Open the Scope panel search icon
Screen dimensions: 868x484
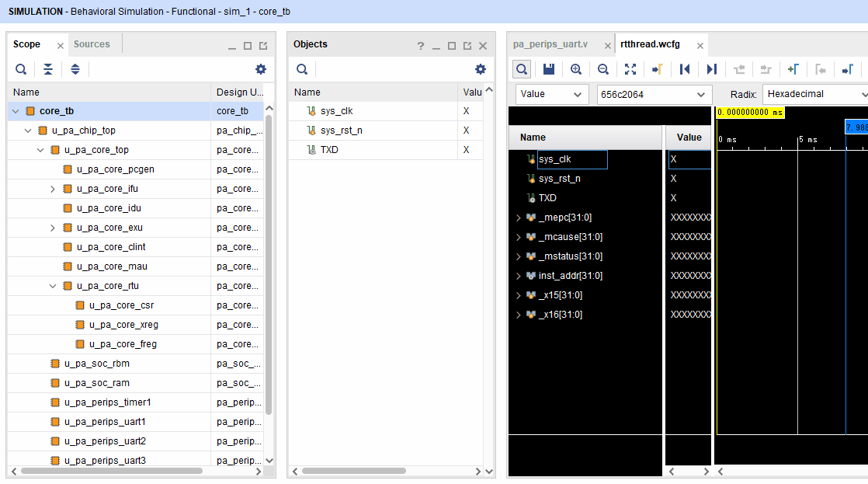(x=21, y=69)
